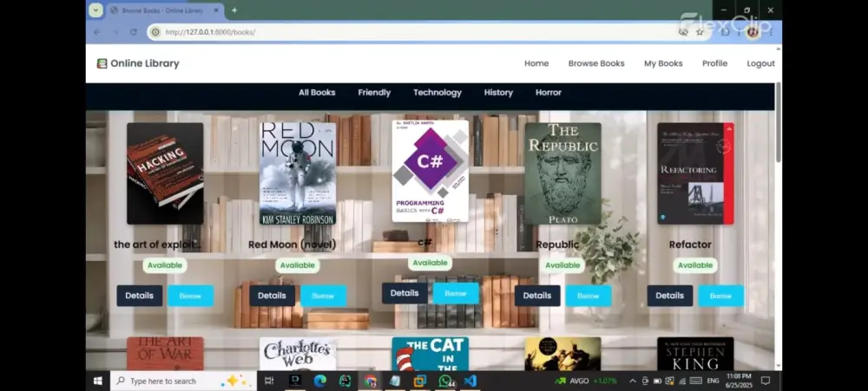
Task: Open Details for the c# book
Action: 404,294
